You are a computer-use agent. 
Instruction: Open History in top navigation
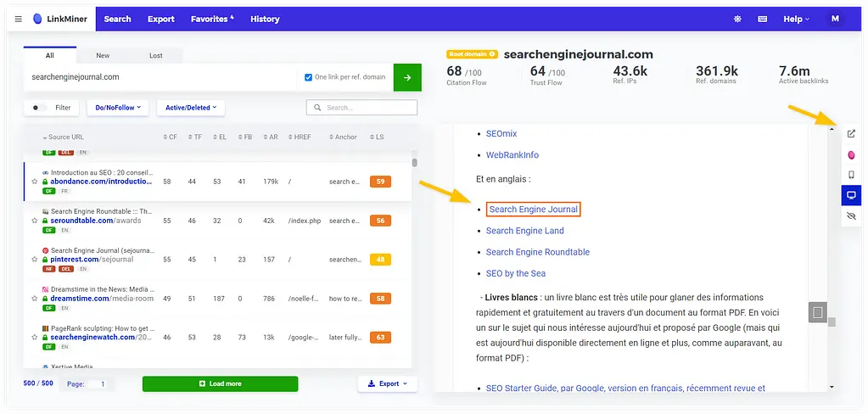point(265,19)
